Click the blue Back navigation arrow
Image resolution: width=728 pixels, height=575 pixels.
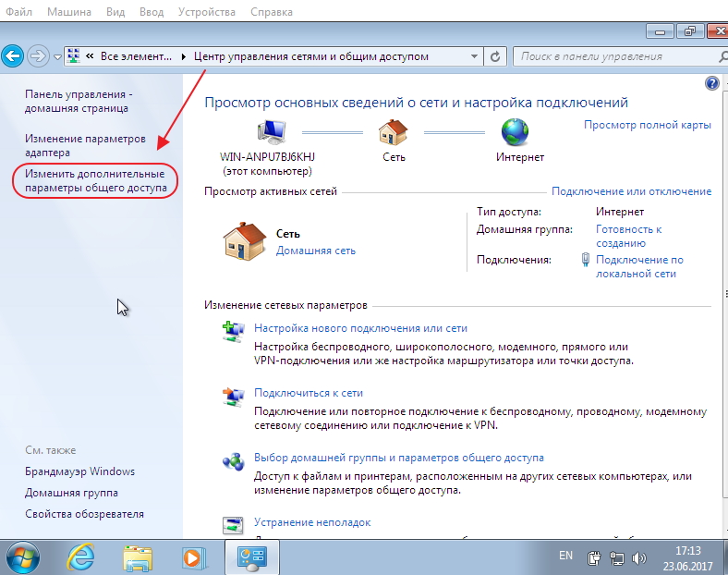click(x=13, y=56)
